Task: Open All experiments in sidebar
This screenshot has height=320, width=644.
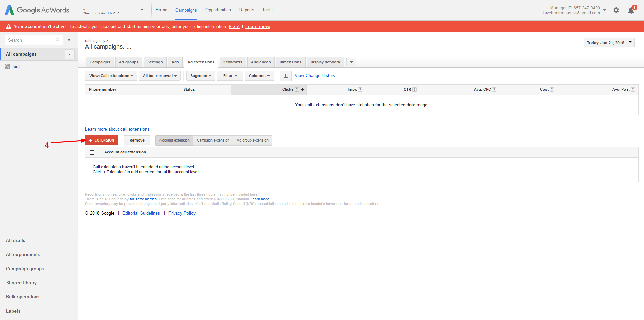Action: pos(23,255)
